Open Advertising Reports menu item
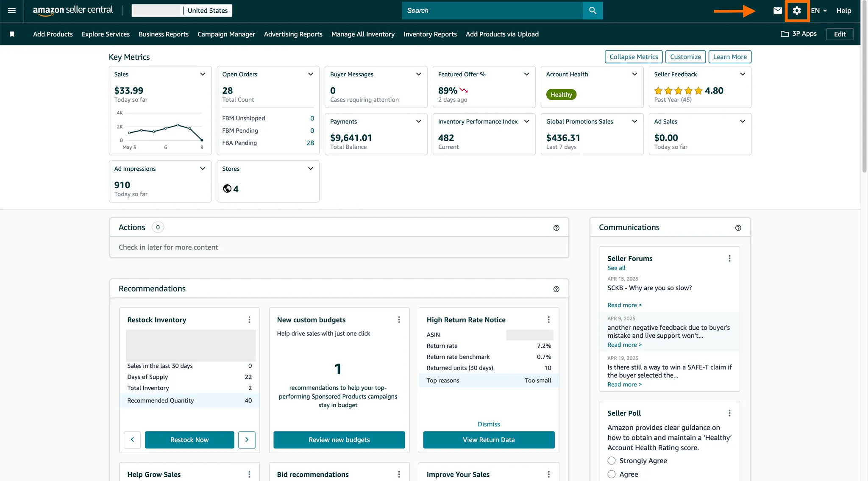Viewport: 868px width, 481px height. 293,34
